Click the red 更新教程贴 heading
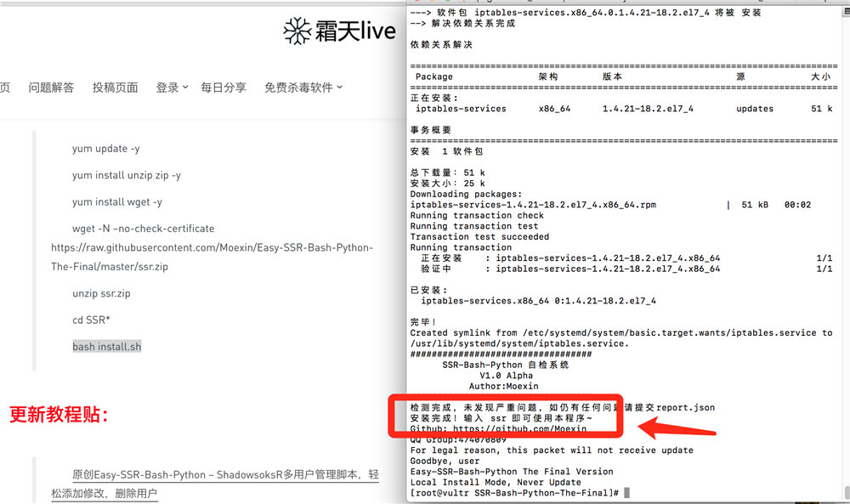The width and height of the screenshot is (850, 504). [59, 415]
